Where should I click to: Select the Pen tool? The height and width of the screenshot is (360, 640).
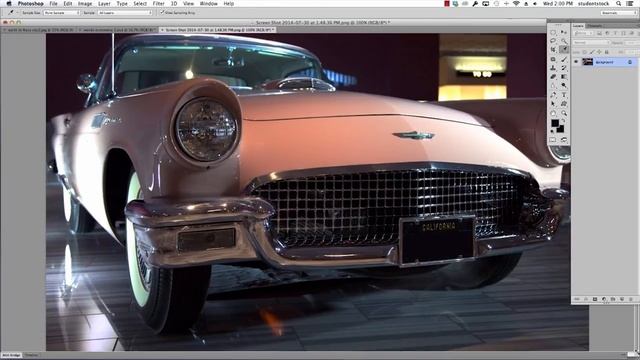pos(553,95)
